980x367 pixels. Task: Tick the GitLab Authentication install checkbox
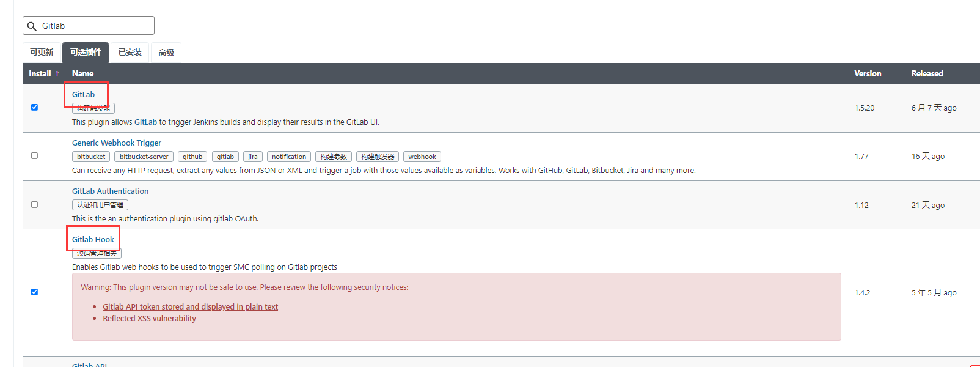pyautogui.click(x=34, y=204)
